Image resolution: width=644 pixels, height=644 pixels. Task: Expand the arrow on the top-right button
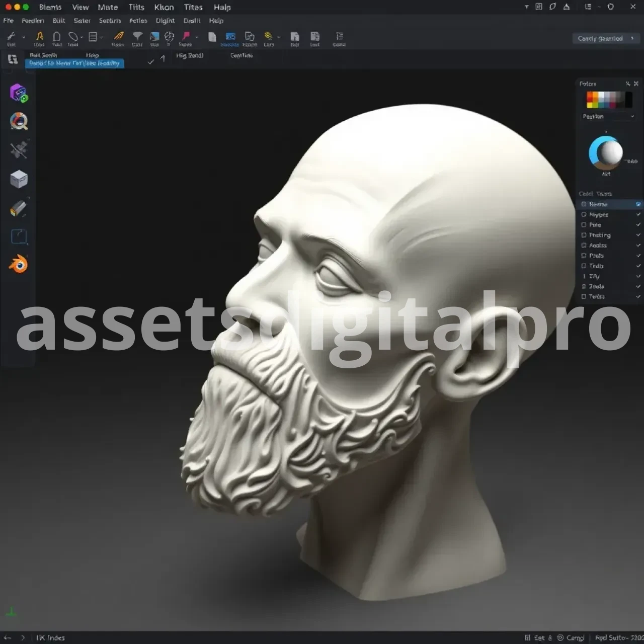click(632, 38)
